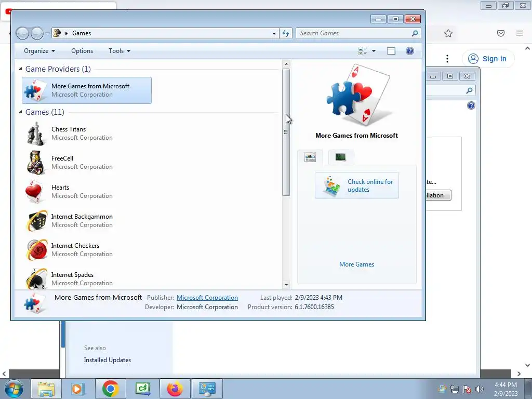This screenshot has width=532, height=399.
Task: Click the Games window help question-mark icon
Action: tap(409, 51)
